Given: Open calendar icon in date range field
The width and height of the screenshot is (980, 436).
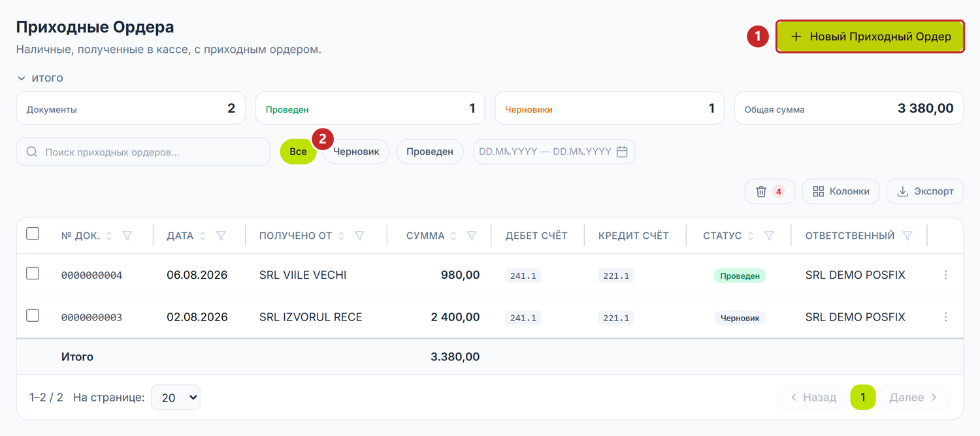Looking at the screenshot, I should coord(622,151).
